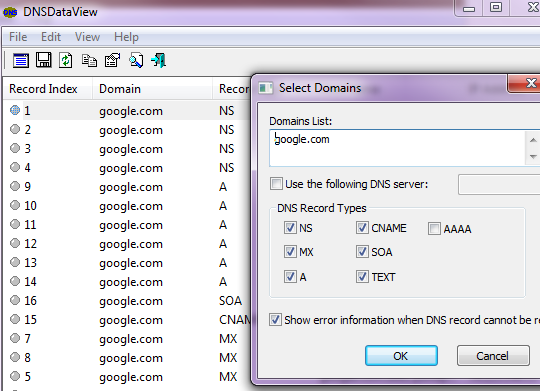Close the Select Domains dialog
The width and height of the screenshot is (540, 391).
coord(525,83)
